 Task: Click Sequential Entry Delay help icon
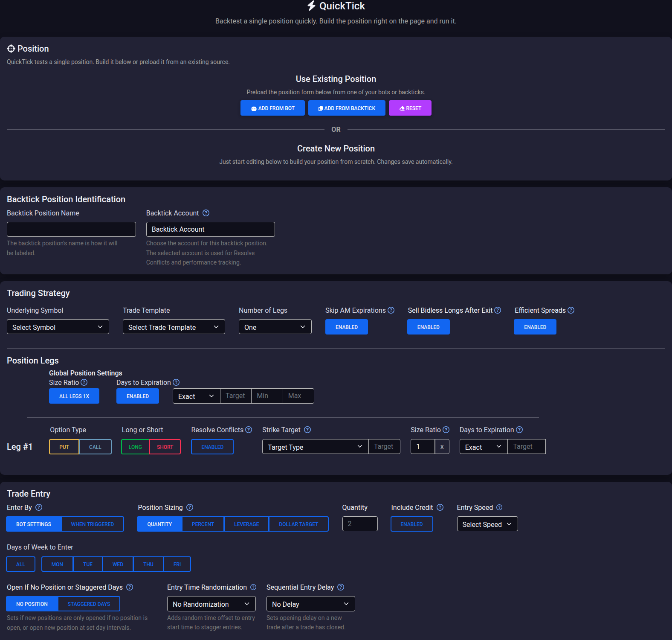(x=341, y=587)
